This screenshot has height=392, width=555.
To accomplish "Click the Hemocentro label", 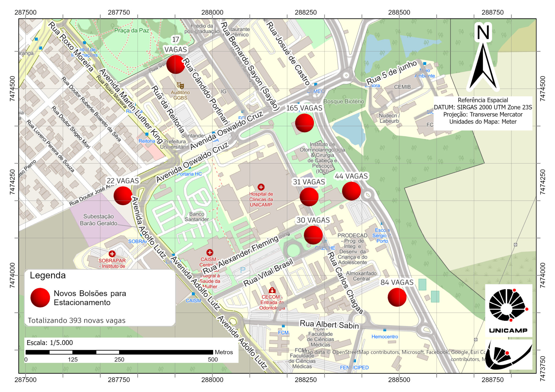I will click(x=384, y=337).
